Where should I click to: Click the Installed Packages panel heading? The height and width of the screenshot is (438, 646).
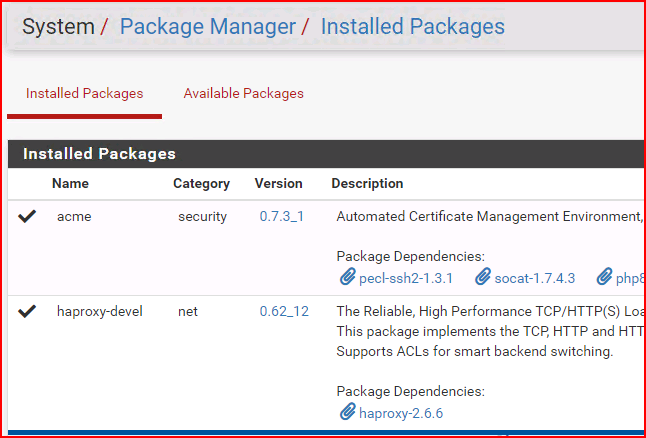[x=99, y=154]
